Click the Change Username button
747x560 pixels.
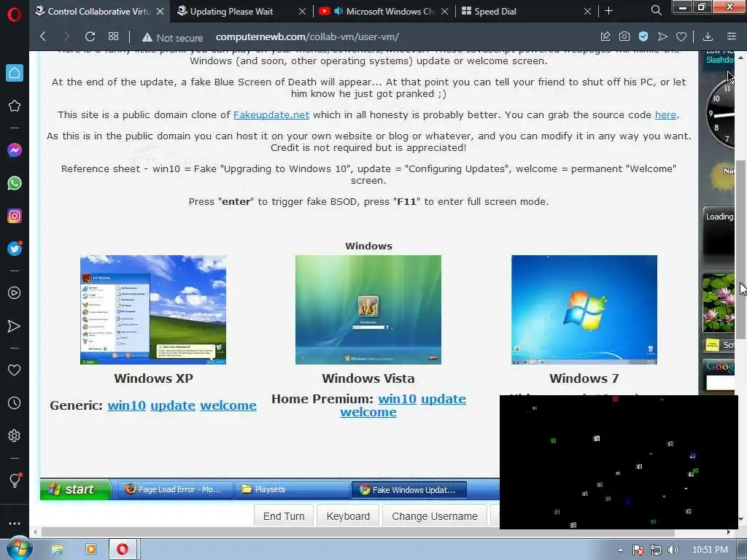click(x=434, y=516)
